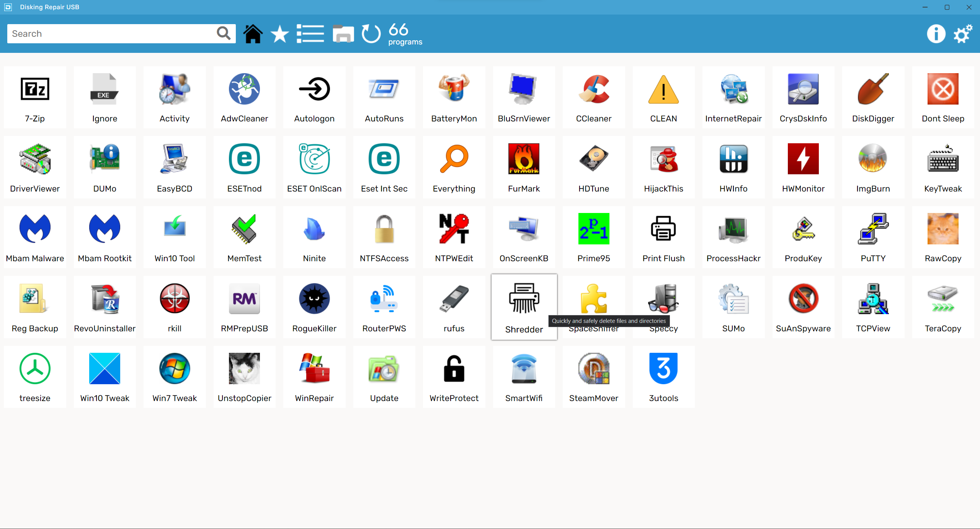980x529 pixels.
Task: Open Mbam Malware scanner
Action: [35, 237]
